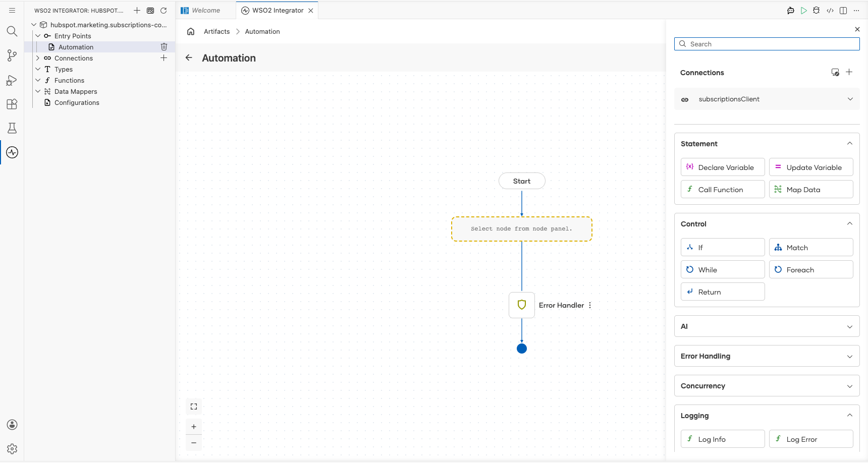Refresh the integrator project tree
868x463 pixels.
tap(164, 10)
